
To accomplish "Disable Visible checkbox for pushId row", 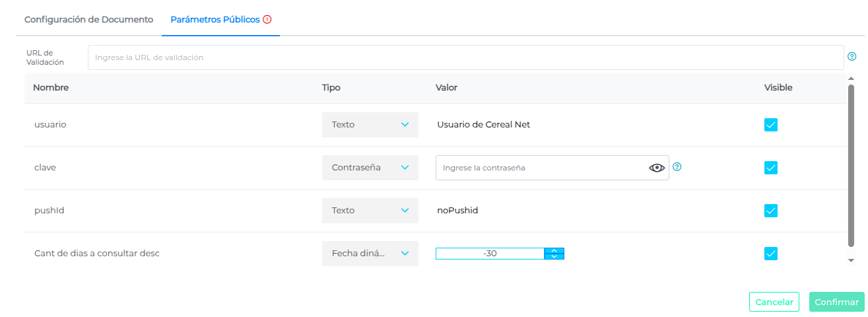I will (x=770, y=211).
